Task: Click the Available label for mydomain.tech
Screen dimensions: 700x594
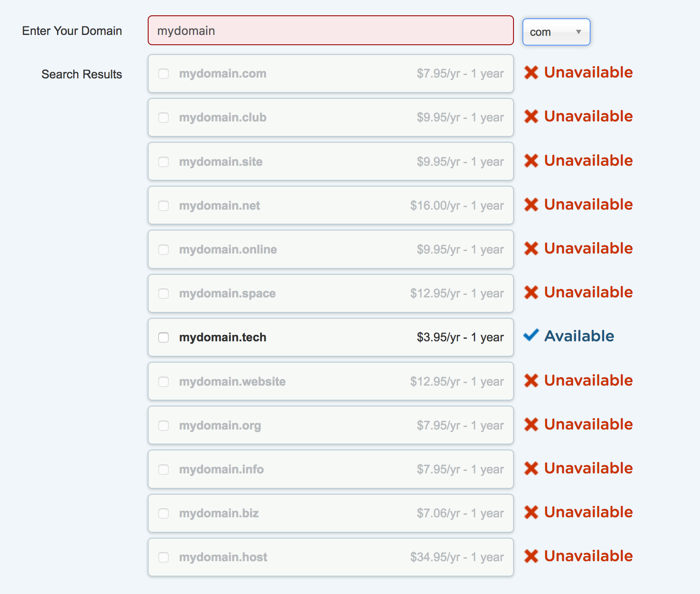Action: pyautogui.click(x=579, y=335)
